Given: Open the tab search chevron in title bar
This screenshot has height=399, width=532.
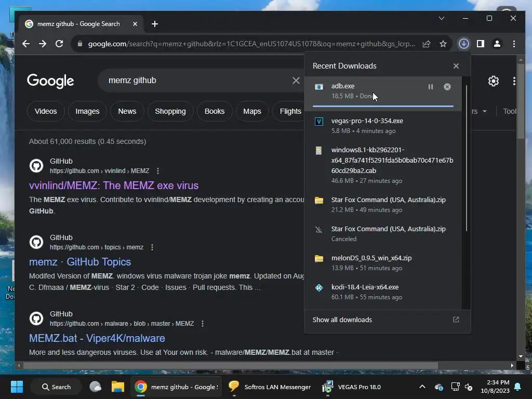Looking at the screenshot, I should [x=442, y=18].
